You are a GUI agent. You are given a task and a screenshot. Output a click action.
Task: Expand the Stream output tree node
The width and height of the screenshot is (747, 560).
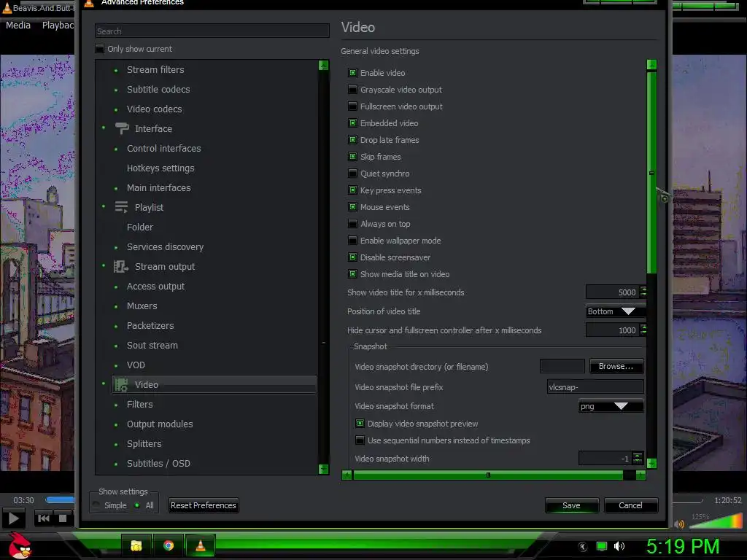tap(104, 265)
